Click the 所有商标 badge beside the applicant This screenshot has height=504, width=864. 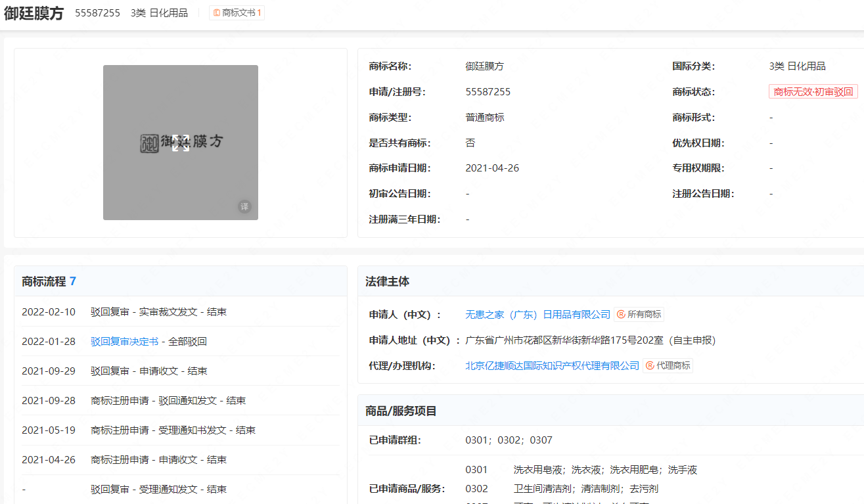pyautogui.click(x=639, y=315)
